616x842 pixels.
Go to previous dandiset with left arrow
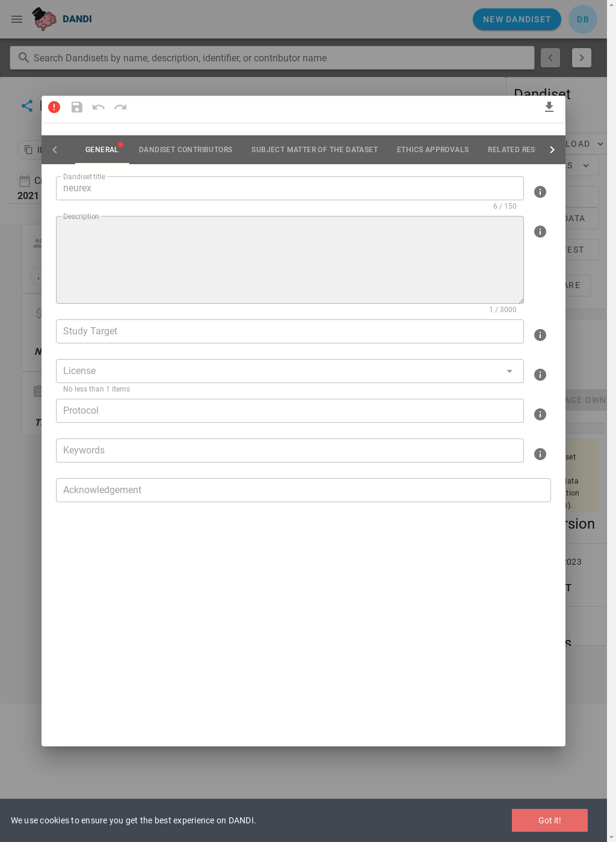550,58
